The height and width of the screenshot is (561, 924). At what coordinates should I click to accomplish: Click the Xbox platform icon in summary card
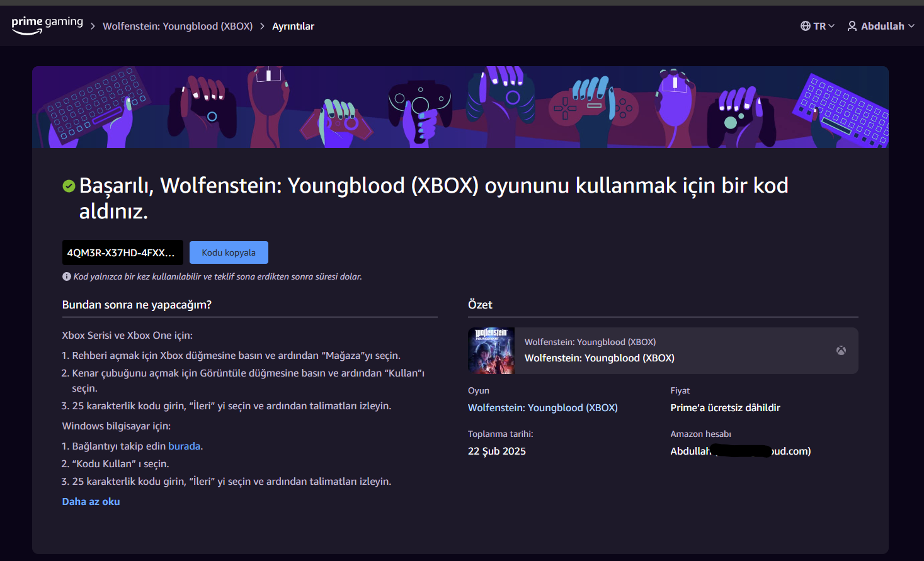pos(841,351)
